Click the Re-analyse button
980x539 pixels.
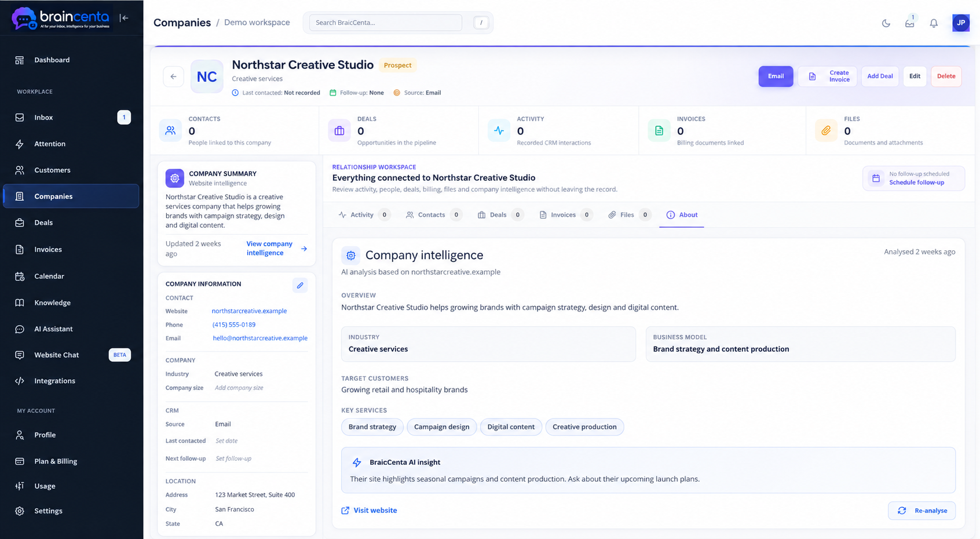[x=922, y=511]
